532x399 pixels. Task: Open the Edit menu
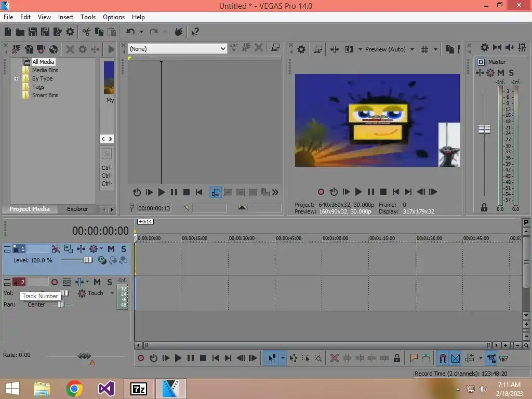(x=25, y=17)
